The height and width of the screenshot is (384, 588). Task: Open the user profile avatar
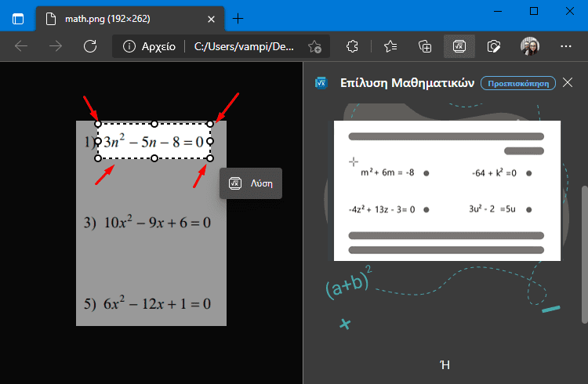pyautogui.click(x=530, y=46)
